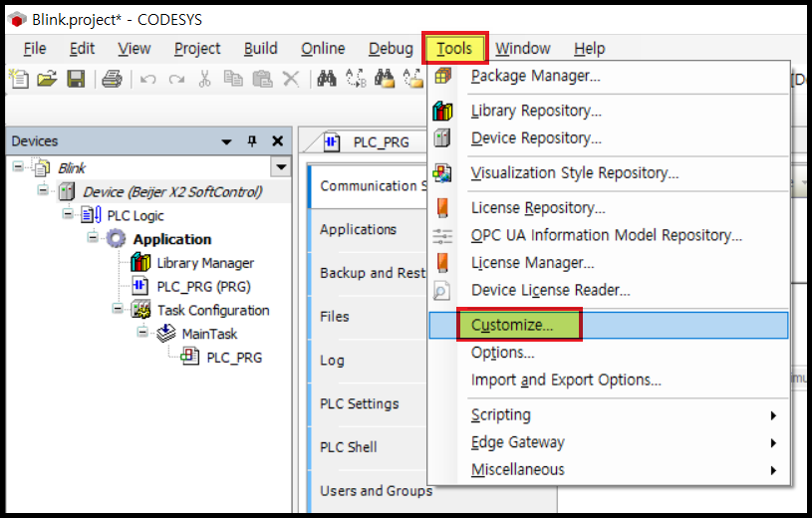This screenshot has height=518, width=812.
Task: Open the View menu
Action: (135, 49)
